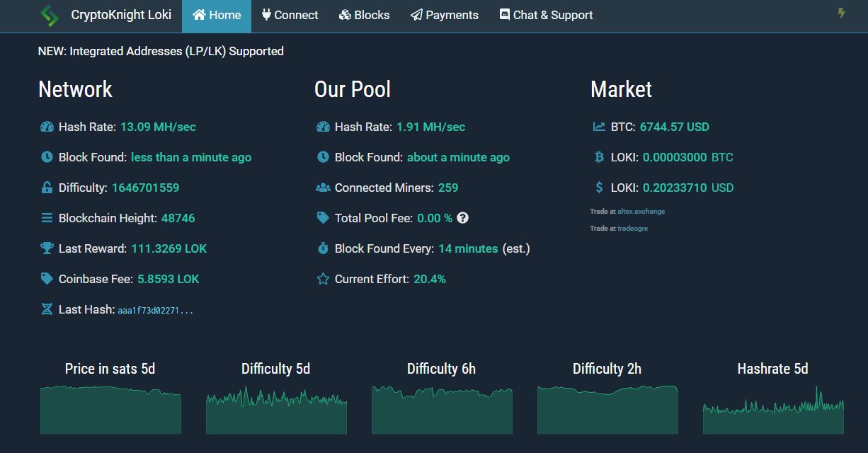Click the Hashrate 5d chart

[x=773, y=409]
